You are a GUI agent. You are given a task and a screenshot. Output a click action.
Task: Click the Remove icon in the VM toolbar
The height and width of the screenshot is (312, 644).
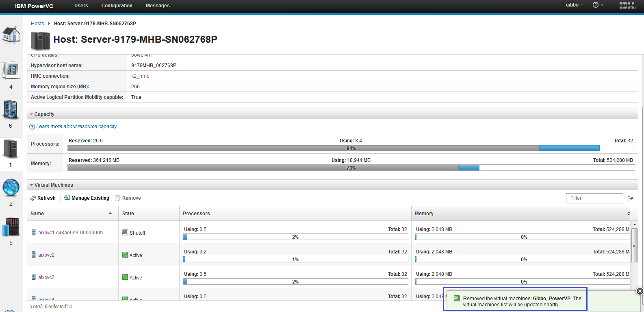(118, 198)
